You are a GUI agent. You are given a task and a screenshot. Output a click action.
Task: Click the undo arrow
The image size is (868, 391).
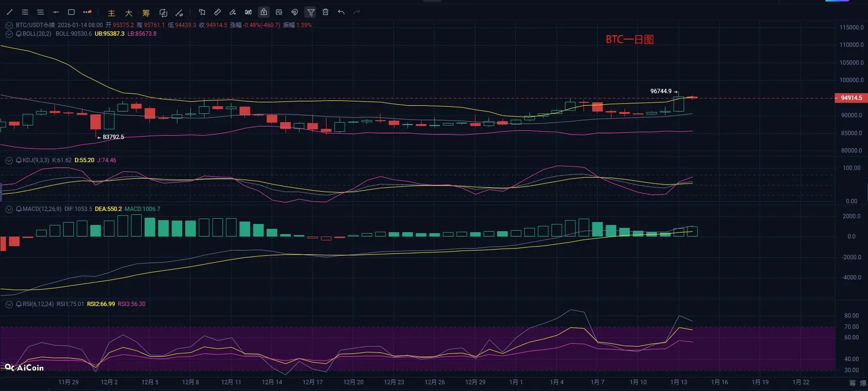pyautogui.click(x=341, y=12)
